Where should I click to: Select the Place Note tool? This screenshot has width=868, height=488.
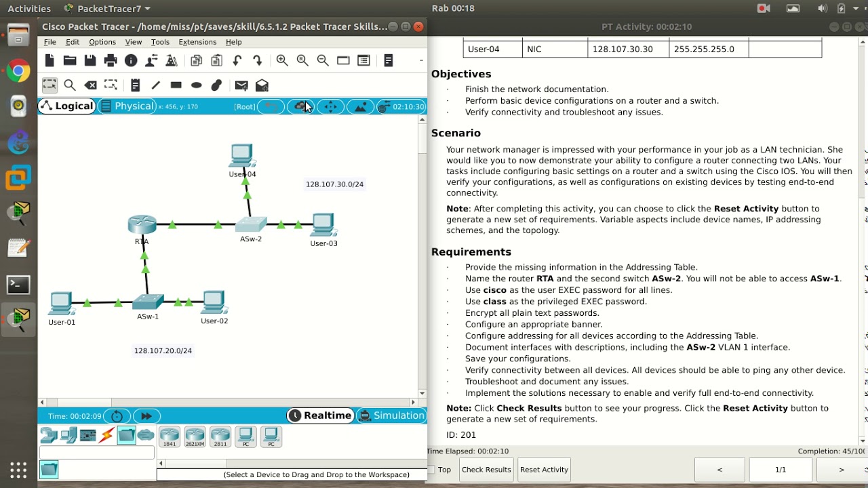pos(135,85)
